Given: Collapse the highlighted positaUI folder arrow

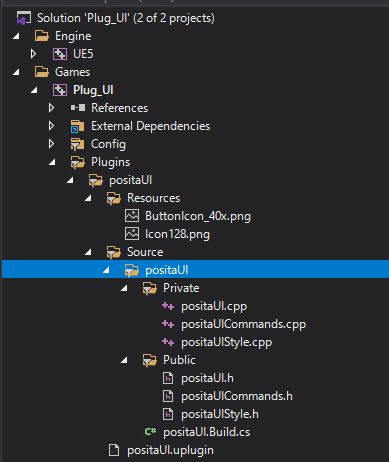Looking at the screenshot, I should tap(106, 270).
